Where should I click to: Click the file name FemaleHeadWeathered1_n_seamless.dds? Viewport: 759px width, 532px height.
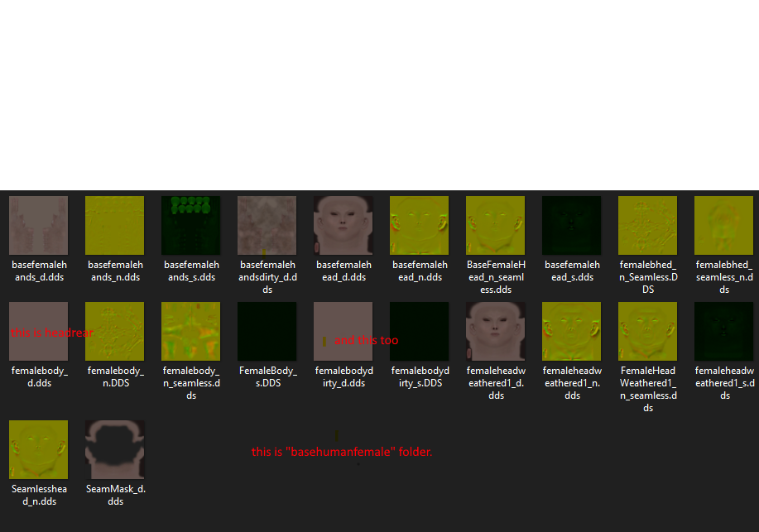coord(648,389)
